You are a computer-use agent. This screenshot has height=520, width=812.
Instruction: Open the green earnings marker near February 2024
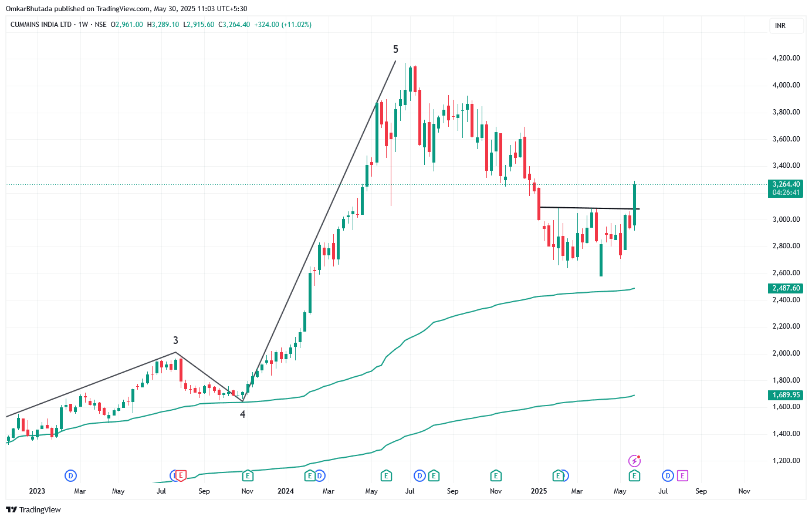point(310,475)
